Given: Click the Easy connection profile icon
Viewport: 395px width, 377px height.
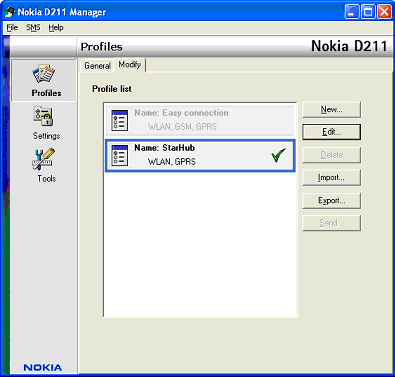Looking at the screenshot, I should point(119,120).
